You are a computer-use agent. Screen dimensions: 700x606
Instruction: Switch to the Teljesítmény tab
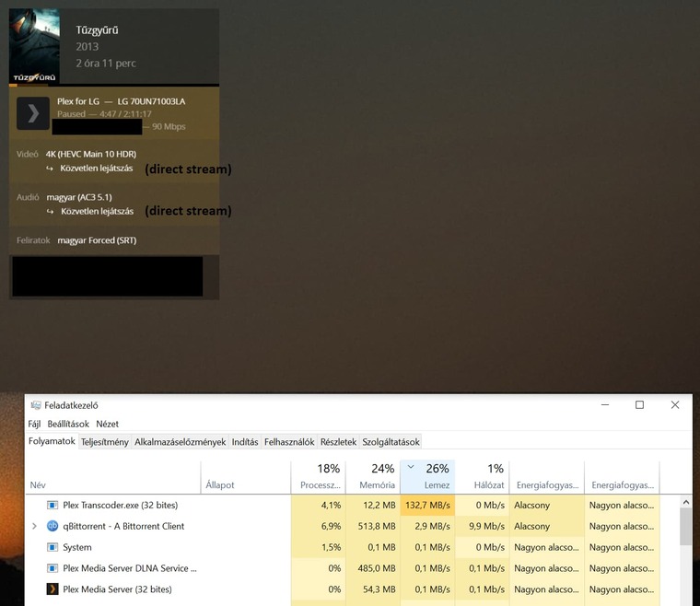pos(105,442)
